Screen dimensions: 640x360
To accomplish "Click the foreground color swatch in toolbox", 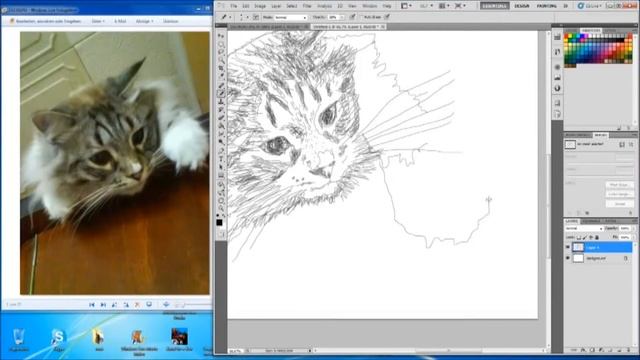I will [219, 222].
